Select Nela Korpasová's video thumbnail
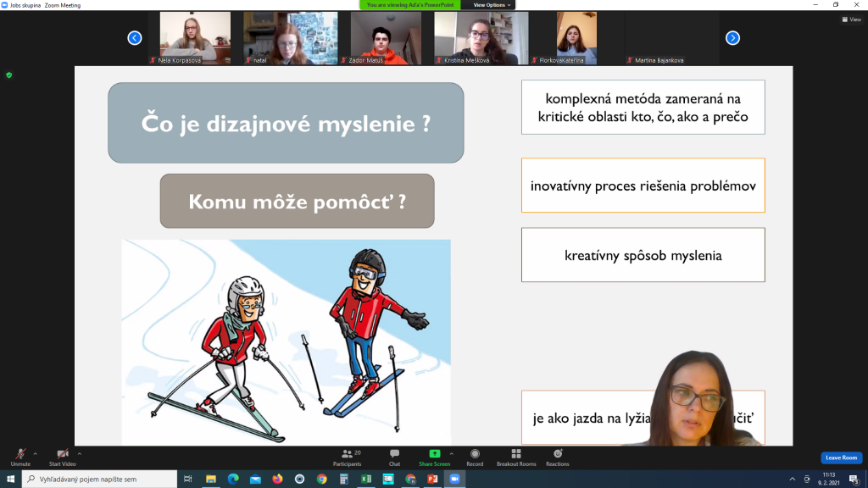Screen dimensions: 868x488 pyautogui.click(x=195, y=38)
